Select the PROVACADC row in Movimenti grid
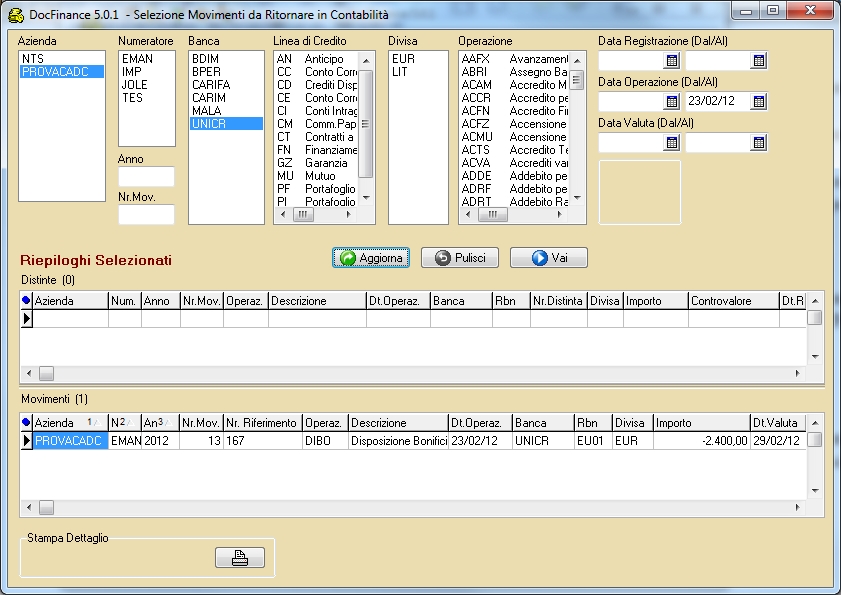The image size is (841, 595). pos(68,440)
